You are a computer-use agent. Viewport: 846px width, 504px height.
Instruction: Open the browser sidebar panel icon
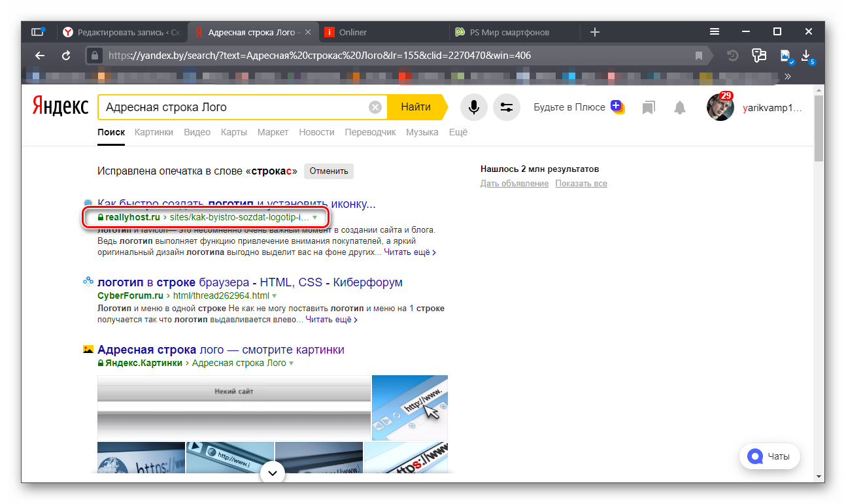(38, 31)
